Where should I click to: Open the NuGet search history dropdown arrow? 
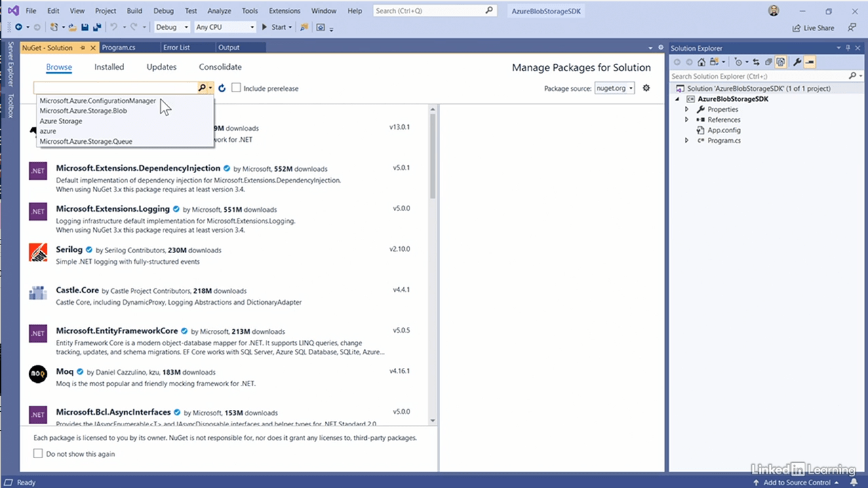point(211,88)
